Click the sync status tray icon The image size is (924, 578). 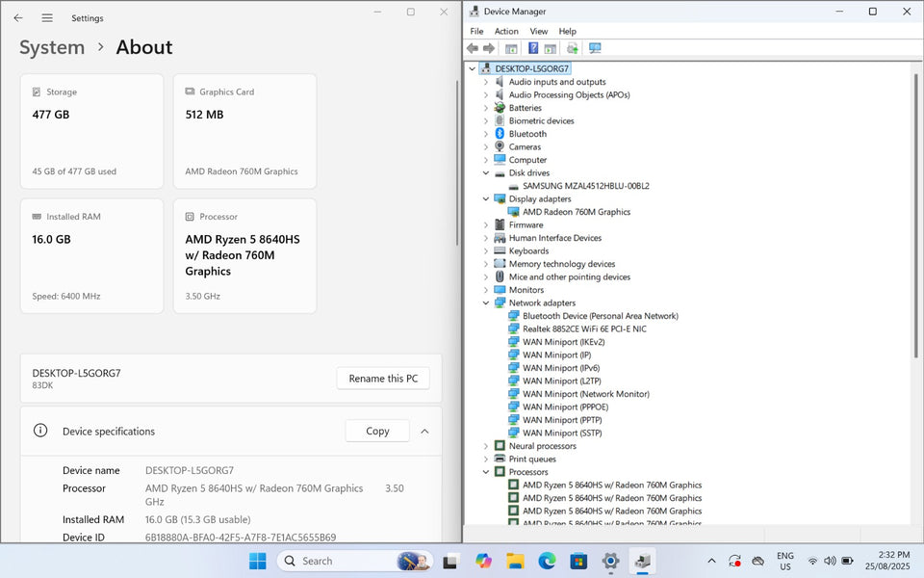(734, 561)
